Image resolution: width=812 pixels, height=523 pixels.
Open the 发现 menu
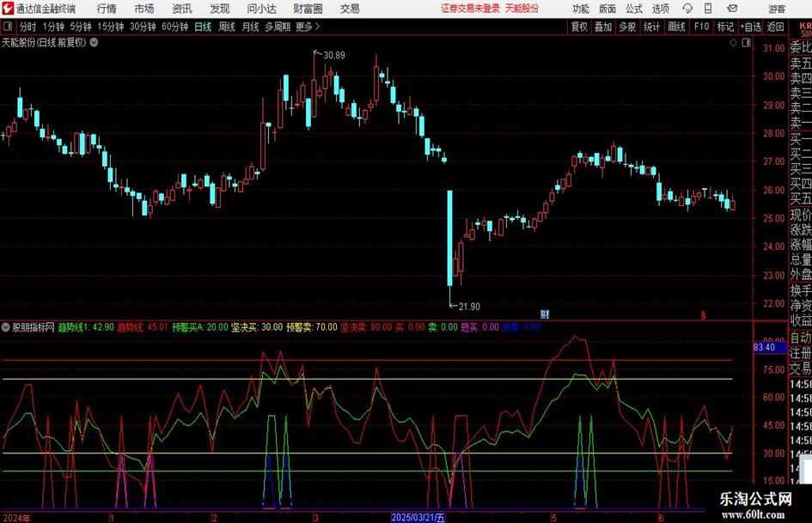[220, 9]
